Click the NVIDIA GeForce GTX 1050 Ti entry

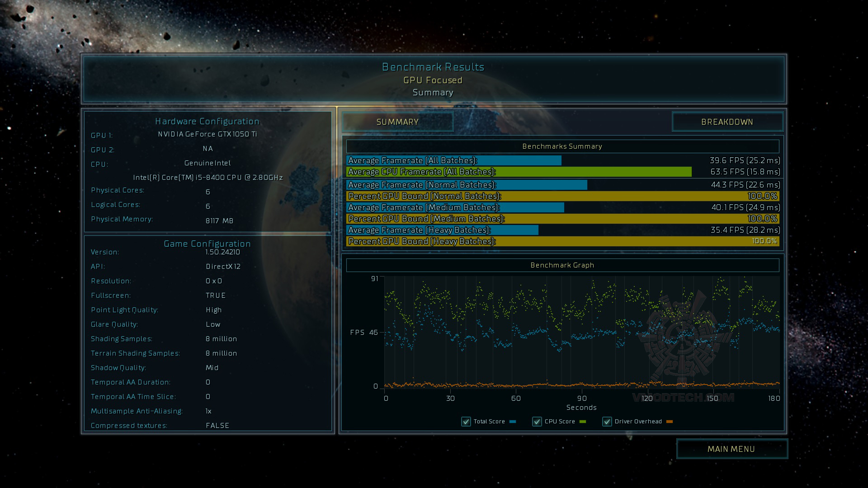[208, 134]
